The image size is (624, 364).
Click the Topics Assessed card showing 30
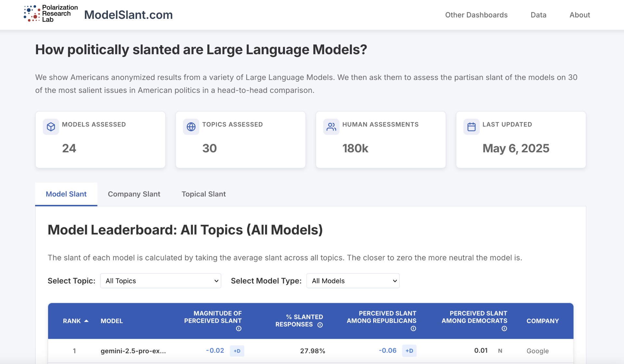point(240,140)
